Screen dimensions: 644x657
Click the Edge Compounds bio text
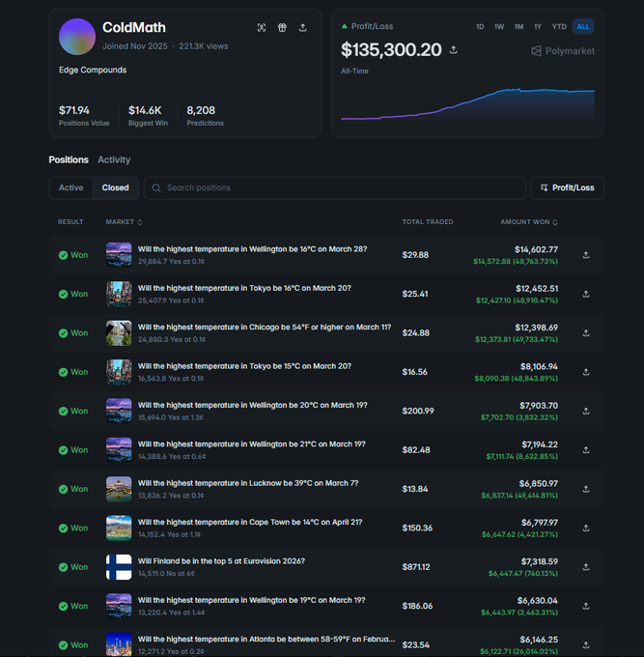(93, 70)
